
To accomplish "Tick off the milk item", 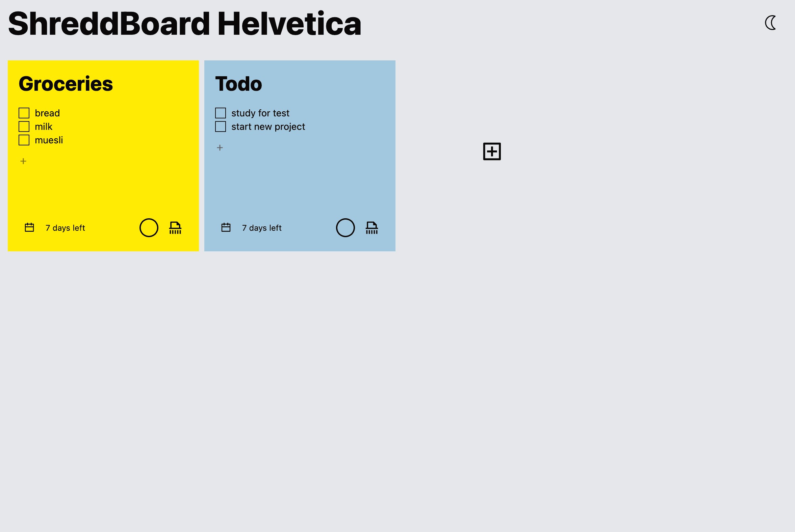I will coord(24,127).
